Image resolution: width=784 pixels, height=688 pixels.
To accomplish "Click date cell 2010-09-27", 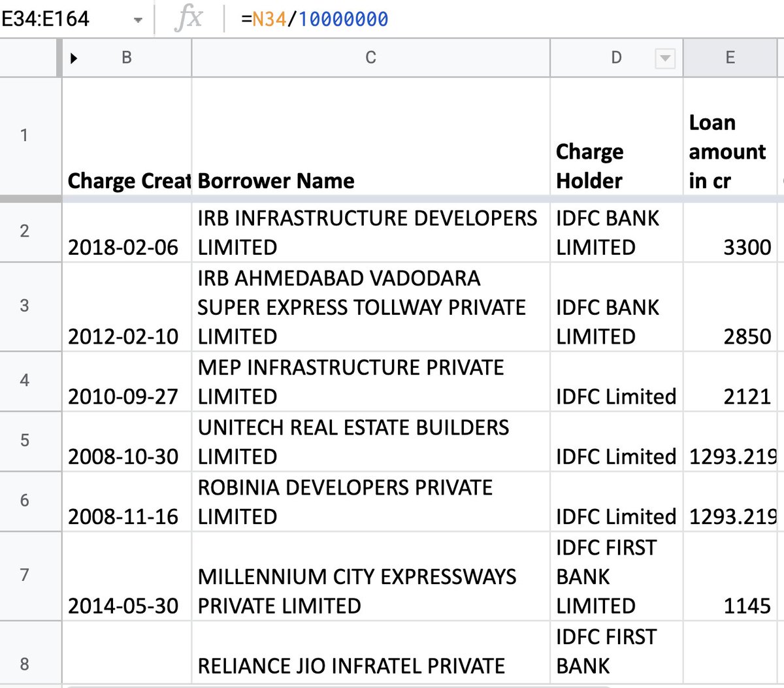I will pyautogui.click(x=127, y=382).
